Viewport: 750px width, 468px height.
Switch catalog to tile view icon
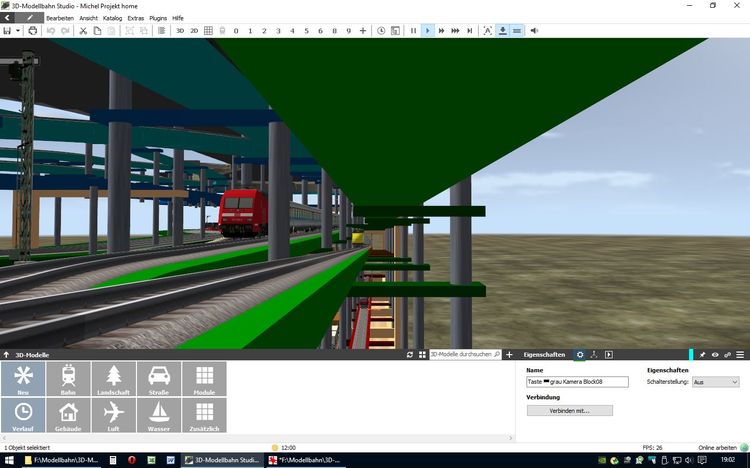[x=422, y=355]
